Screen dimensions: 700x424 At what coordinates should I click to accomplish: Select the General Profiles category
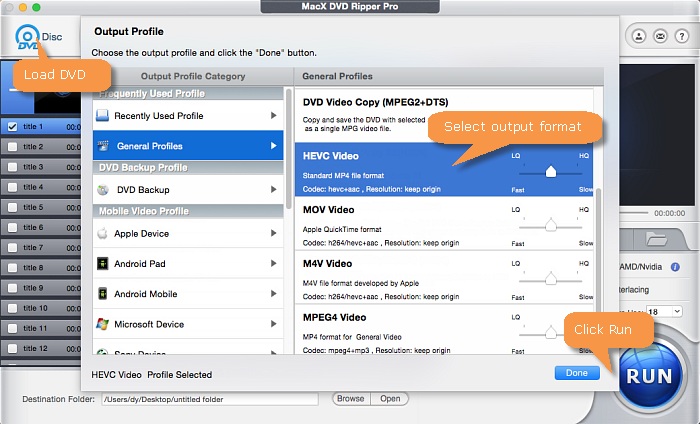(188, 145)
